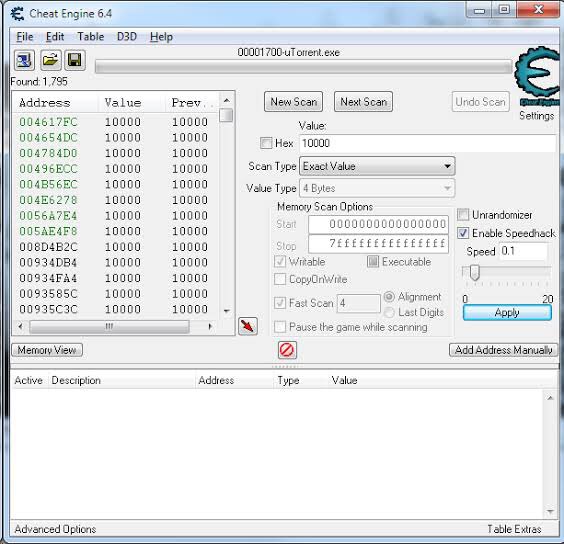Select address 0056A7E4
Viewport: 564px width, 544px height.
point(48,216)
